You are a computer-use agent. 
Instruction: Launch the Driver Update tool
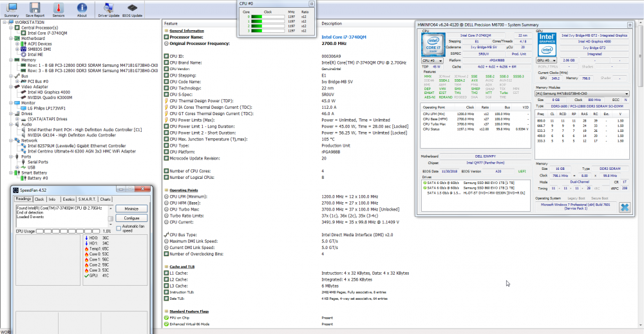pos(109,9)
